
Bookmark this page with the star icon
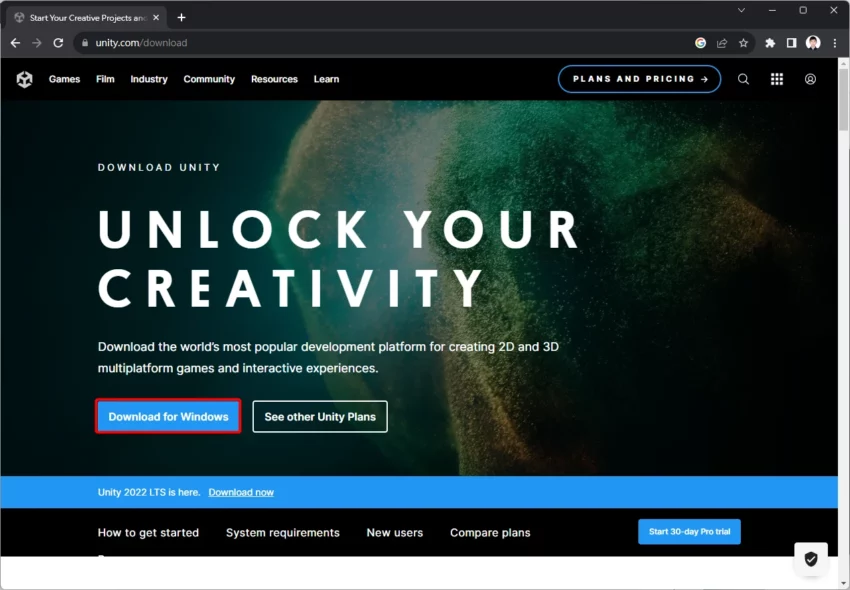click(x=743, y=43)
